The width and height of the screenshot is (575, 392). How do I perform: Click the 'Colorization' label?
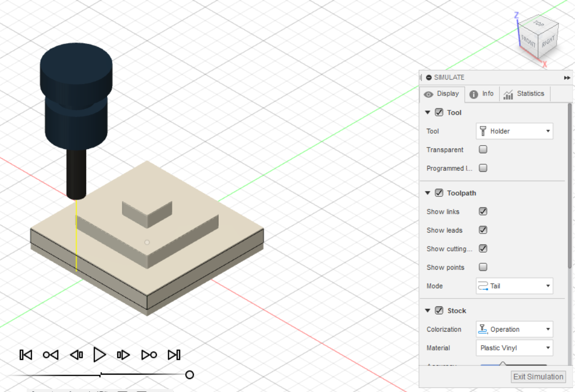point(444,329)
